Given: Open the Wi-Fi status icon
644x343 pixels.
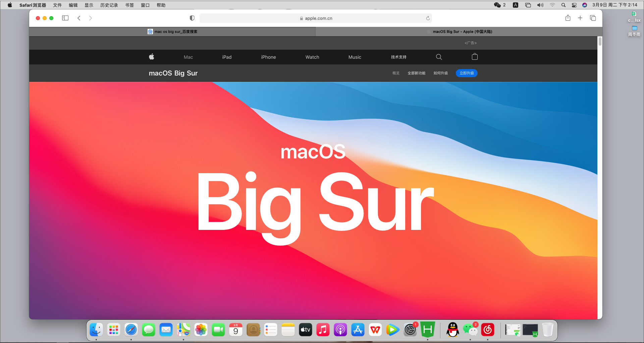Looking at the screenshot, I should [552, 5].
